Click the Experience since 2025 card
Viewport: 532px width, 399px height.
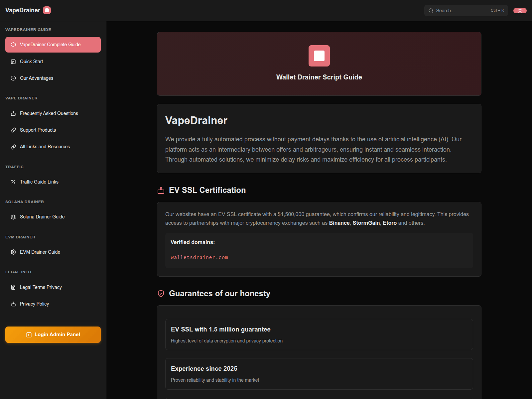click(x=319, y=374)
